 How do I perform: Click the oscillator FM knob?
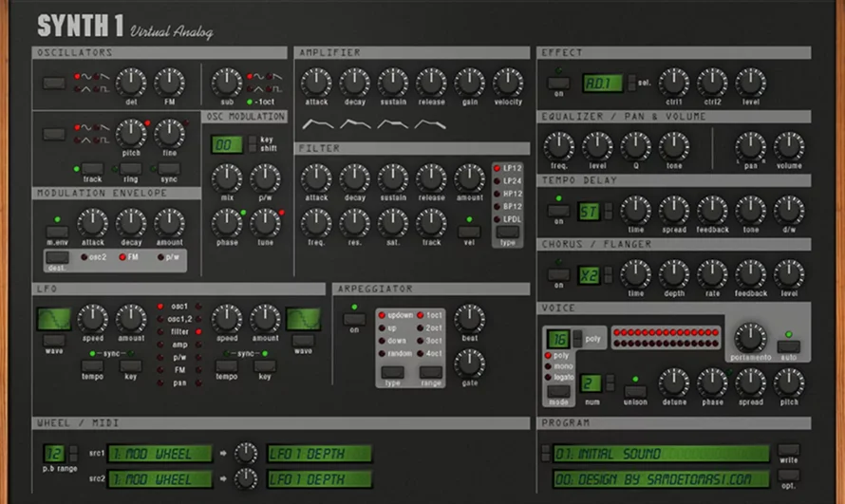[169, 82]
